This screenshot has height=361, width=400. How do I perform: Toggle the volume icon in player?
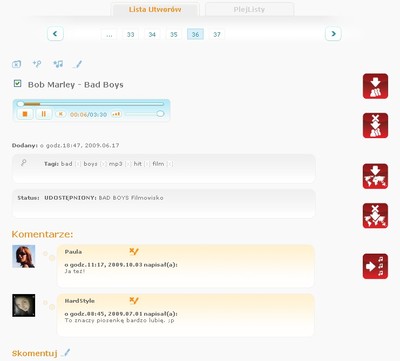(116, 114)
